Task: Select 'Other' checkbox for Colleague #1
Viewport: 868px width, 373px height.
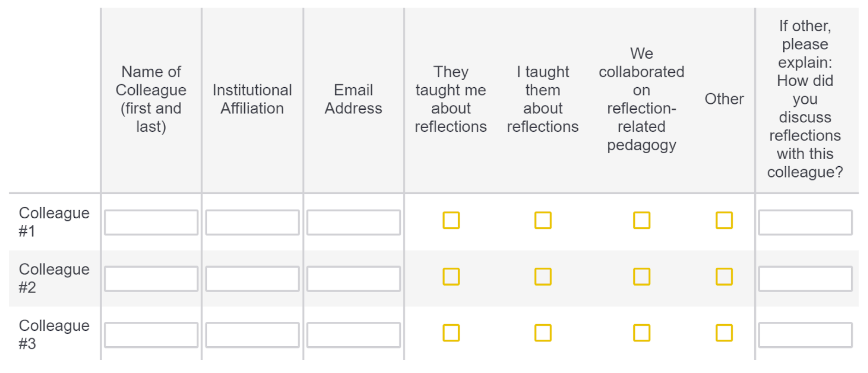Action: (724, 220)
